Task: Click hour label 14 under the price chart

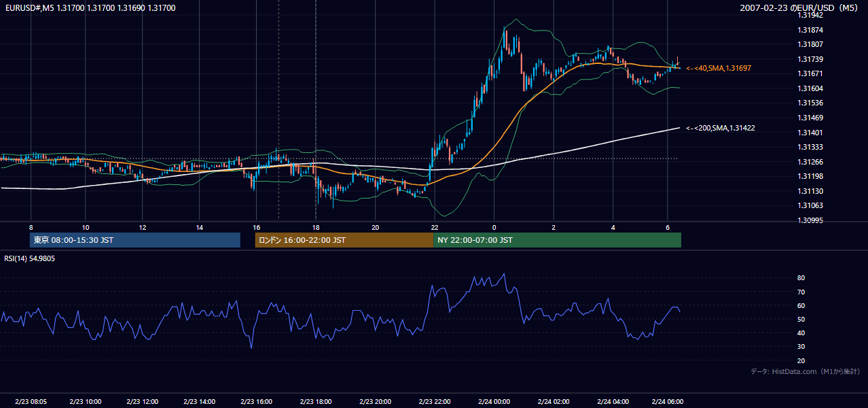Action: pyautogui.click(x=200, y=227)
